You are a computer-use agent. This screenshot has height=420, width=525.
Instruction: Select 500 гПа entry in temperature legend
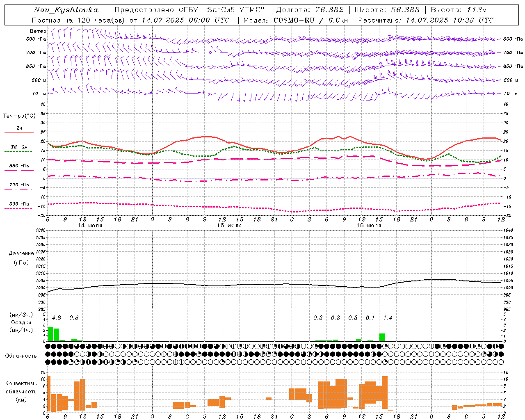pos(19,204)
